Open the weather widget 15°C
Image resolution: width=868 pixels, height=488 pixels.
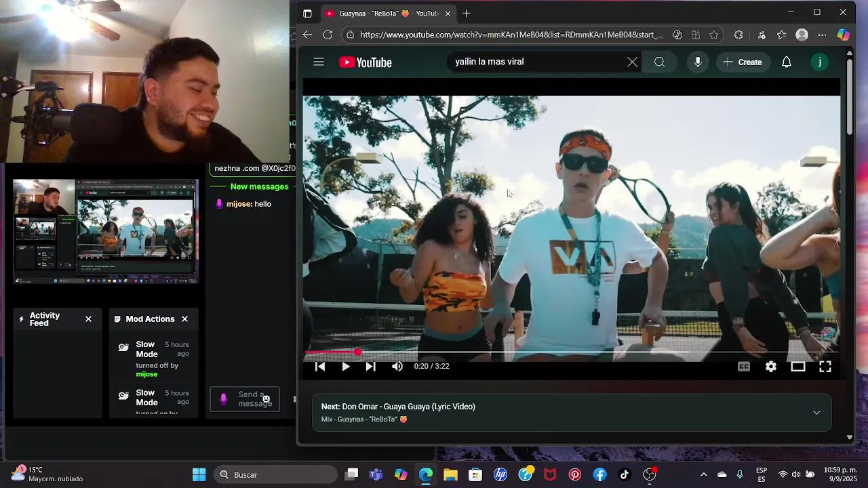[47, 474]
